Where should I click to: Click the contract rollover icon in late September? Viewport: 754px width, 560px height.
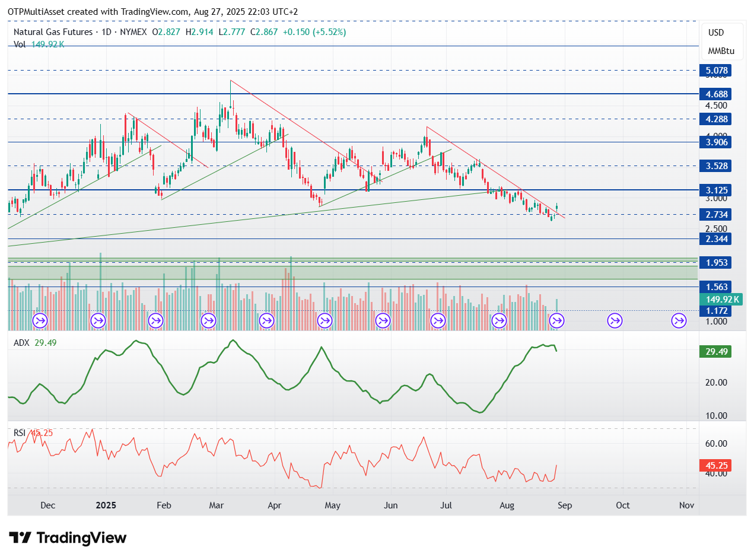point(615,321)
